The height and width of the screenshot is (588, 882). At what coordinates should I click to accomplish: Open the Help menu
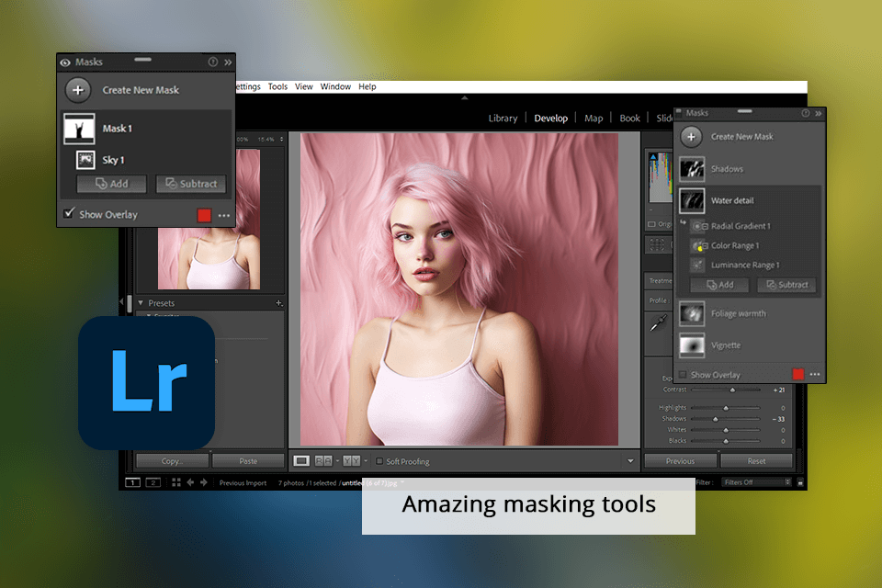[x=367, y=86]
